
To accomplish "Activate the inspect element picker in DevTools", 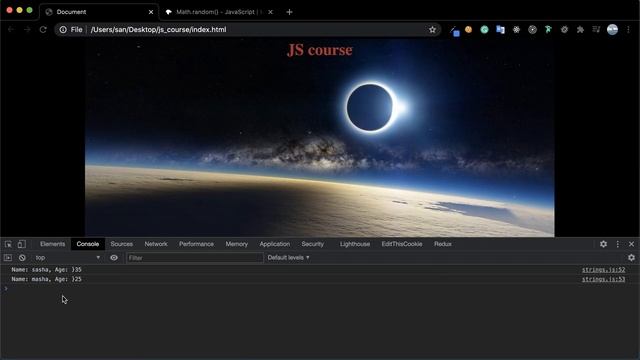I will coord(8,244).
